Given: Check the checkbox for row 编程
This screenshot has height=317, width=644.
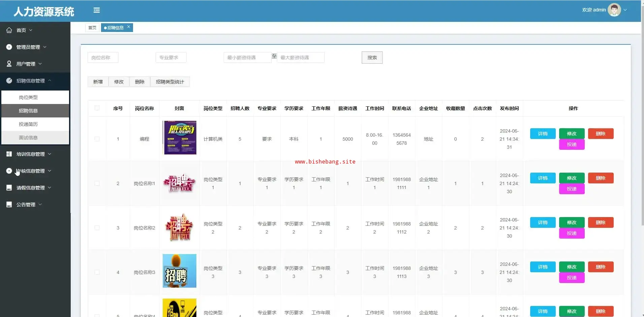Looking at the screenshot, I should click(97, 139).
